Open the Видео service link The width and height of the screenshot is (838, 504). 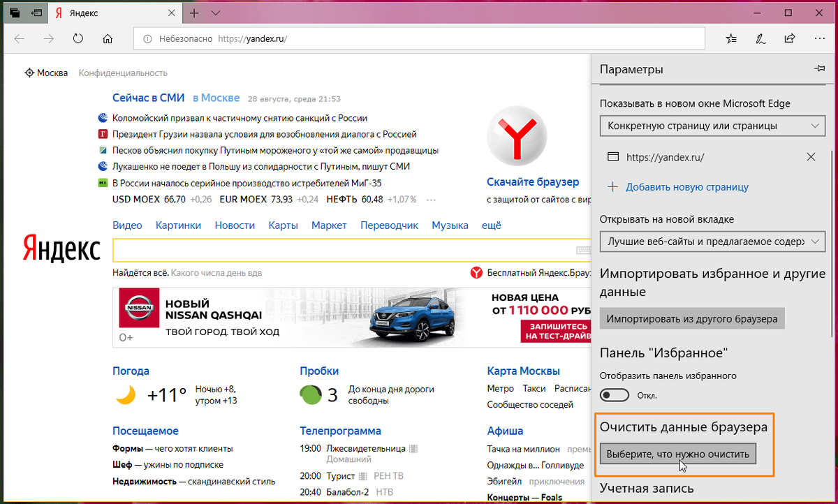pos(127,225)
